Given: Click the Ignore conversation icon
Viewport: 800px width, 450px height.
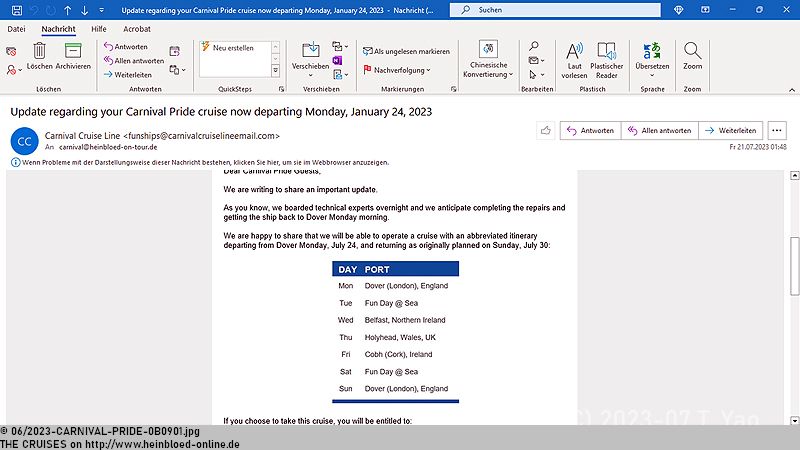Looking at the screenshot, I should [x=11, y=51].
